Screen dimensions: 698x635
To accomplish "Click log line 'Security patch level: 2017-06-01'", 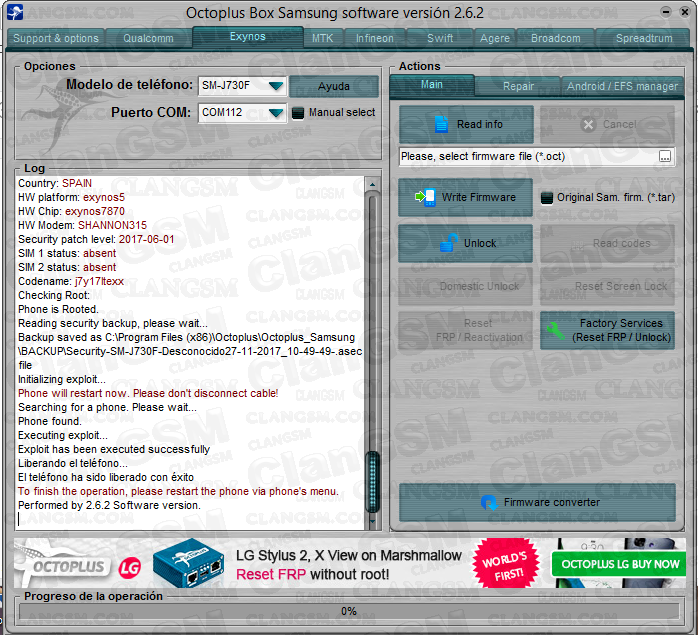I will (96, 239).
